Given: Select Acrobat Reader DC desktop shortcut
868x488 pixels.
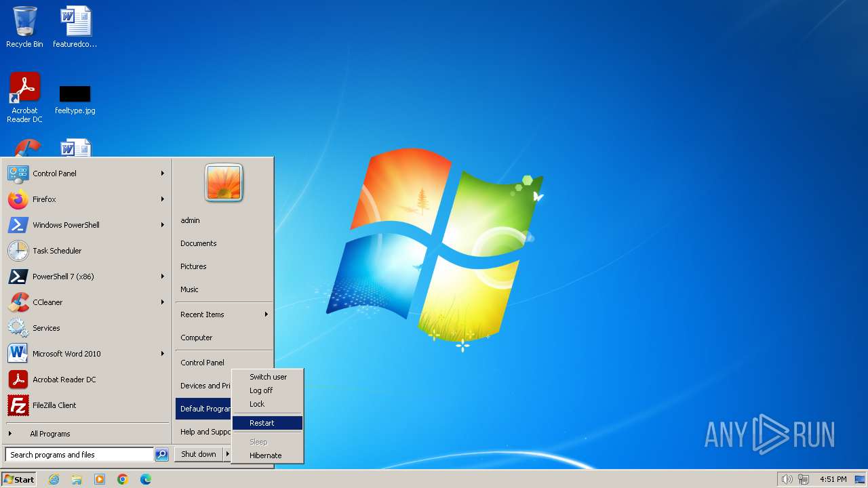Looking at the screenshot, I should 24,98.
